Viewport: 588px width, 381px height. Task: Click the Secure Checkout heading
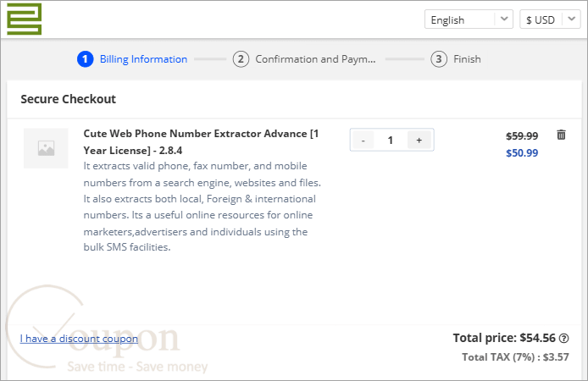click(69, 99)
